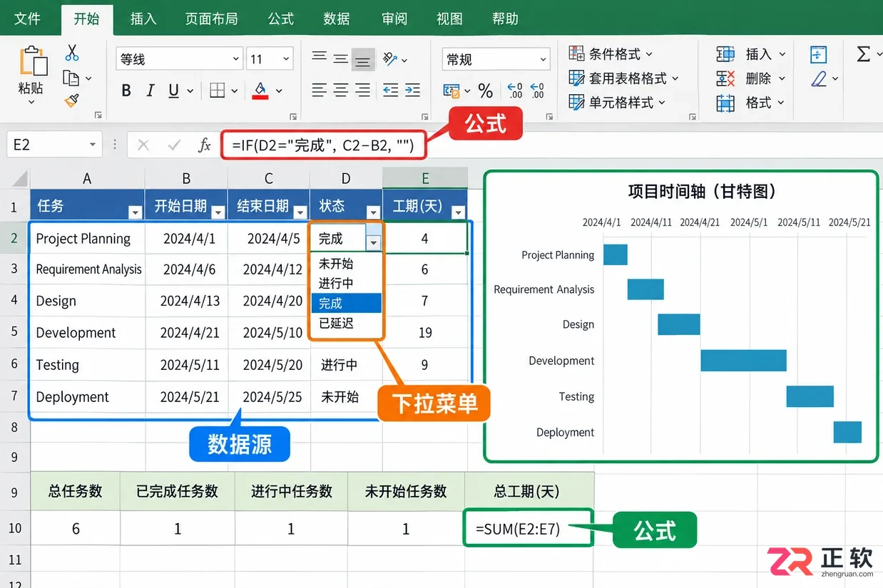The height and width of the screenshot is (588, 883).
Task: Toggle right text alignment
Action: click(x=363, y=90)
